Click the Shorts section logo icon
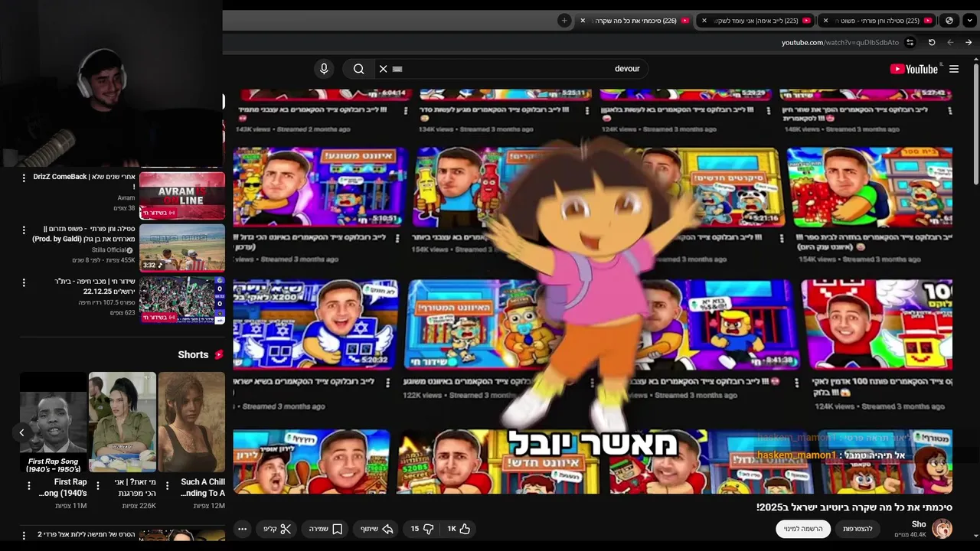Image resolution: width=980 pixels, height=551 pixels. coord(219,355)
